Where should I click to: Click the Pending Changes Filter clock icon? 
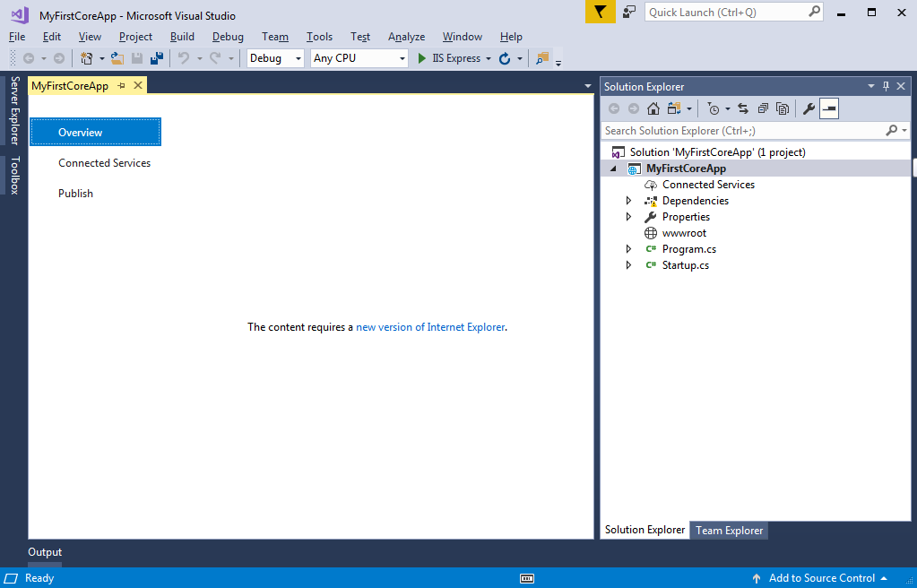coord(713,108)
